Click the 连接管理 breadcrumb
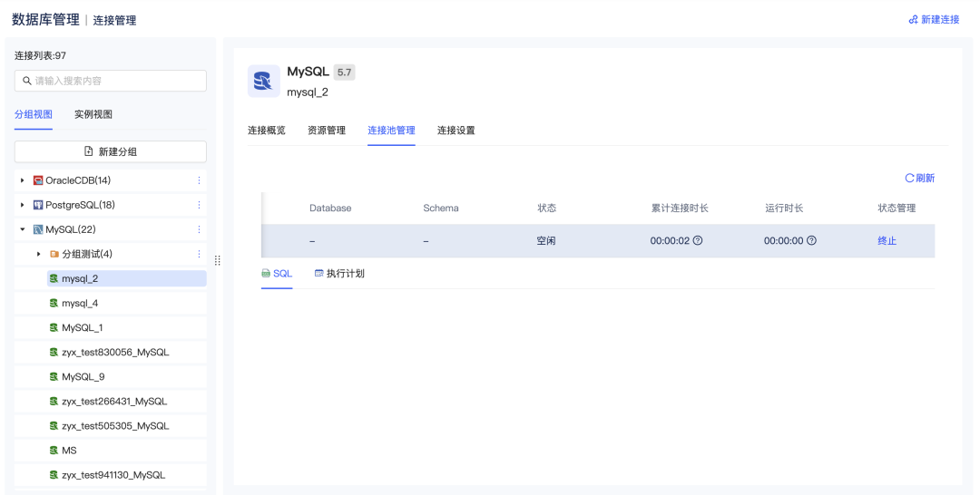This screenshot has height=495, width=980. [x=114, y=20]
